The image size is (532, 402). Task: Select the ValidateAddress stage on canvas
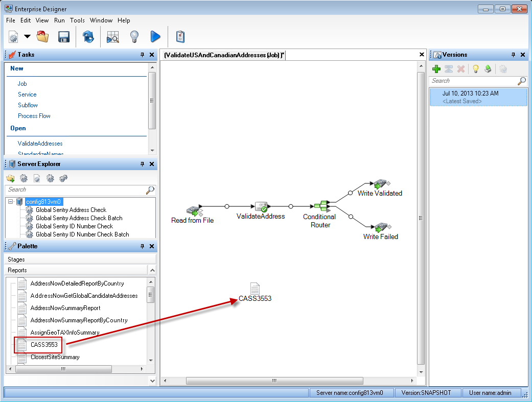(x=261, y=207)
